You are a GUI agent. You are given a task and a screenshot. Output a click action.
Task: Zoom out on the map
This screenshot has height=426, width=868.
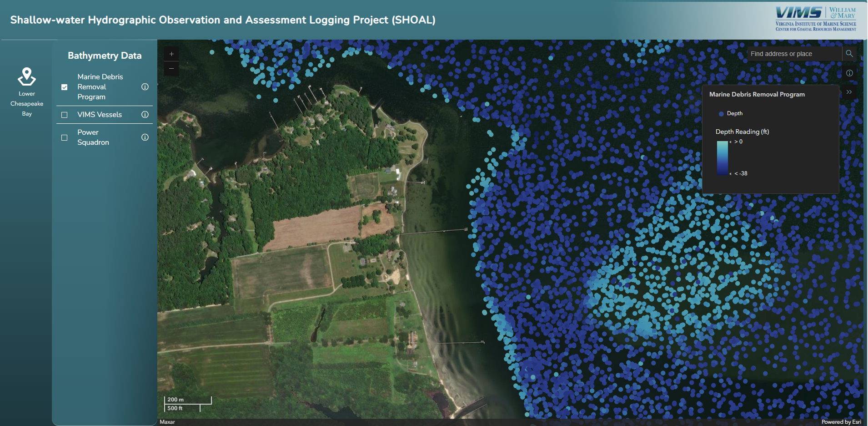(171, 69)
